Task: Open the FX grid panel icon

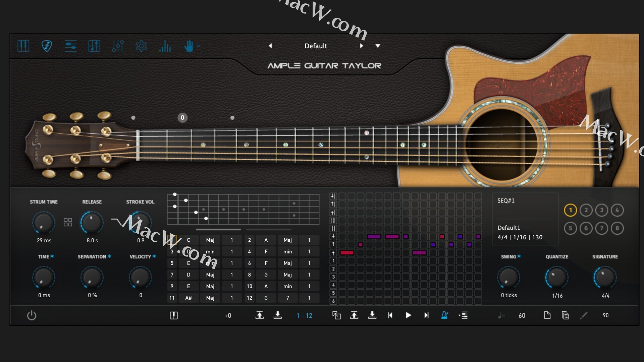Action: 94,46
